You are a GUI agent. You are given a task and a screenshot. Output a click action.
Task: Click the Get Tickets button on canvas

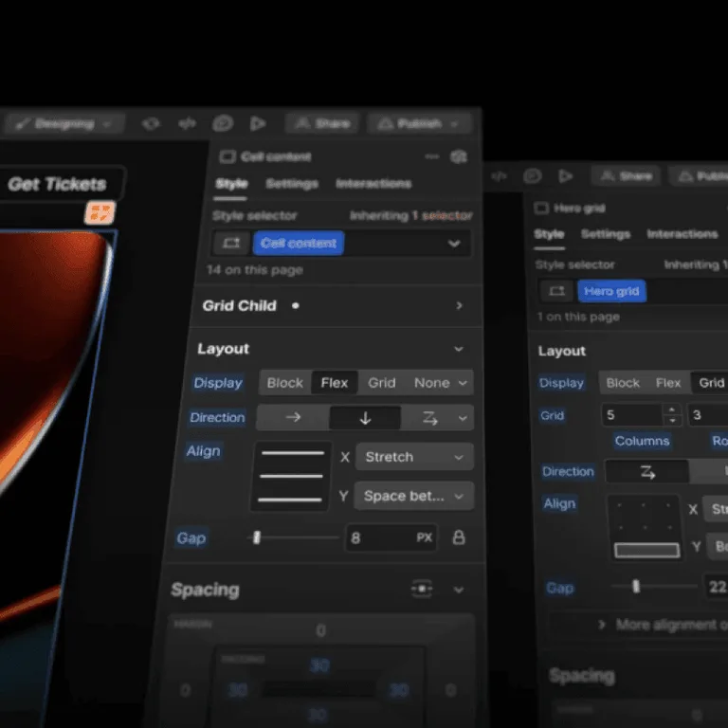click(58, 184)
